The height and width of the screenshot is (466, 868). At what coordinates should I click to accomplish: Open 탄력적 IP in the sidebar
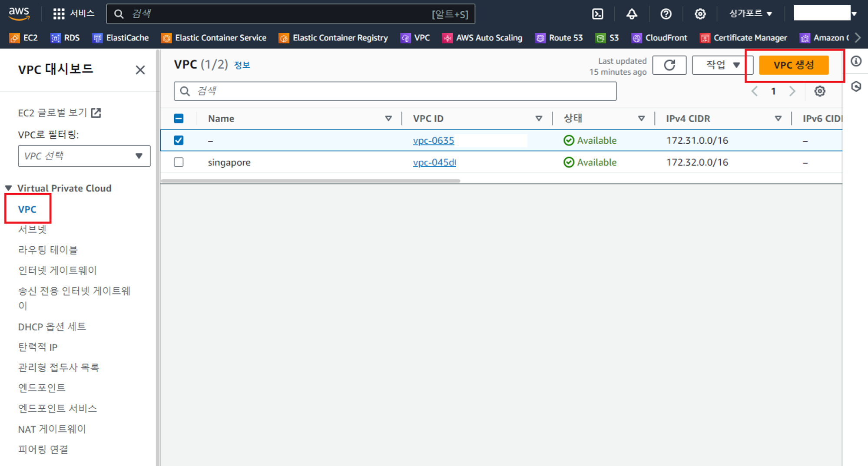click(38, 347)
